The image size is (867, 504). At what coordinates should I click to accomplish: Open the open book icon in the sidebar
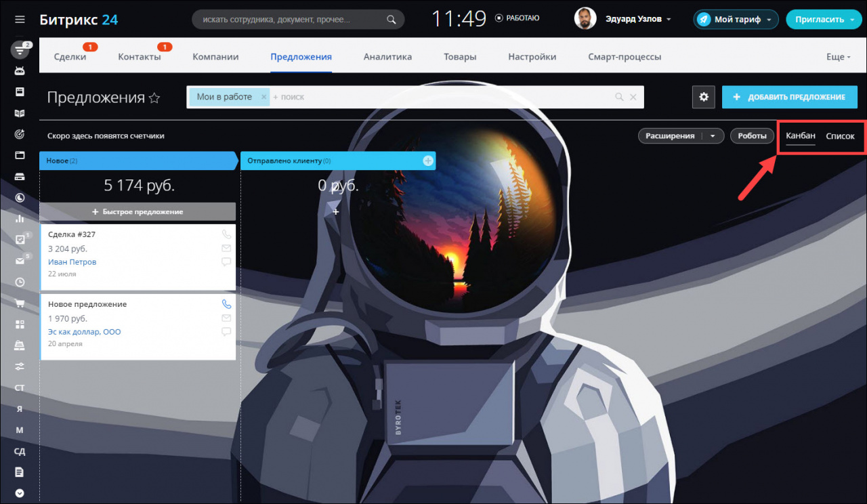pyautogui.click(x=20, y=112)
